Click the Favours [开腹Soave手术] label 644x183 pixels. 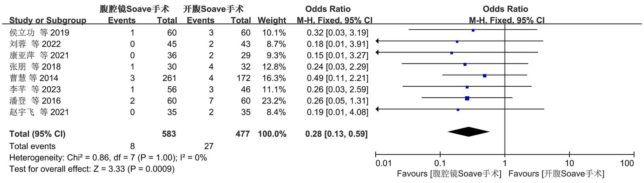556,174
